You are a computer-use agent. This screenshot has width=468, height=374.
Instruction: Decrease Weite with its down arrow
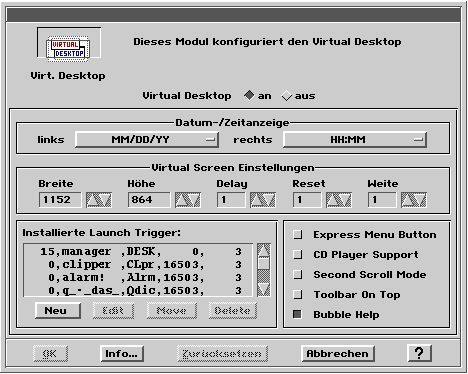420,200
